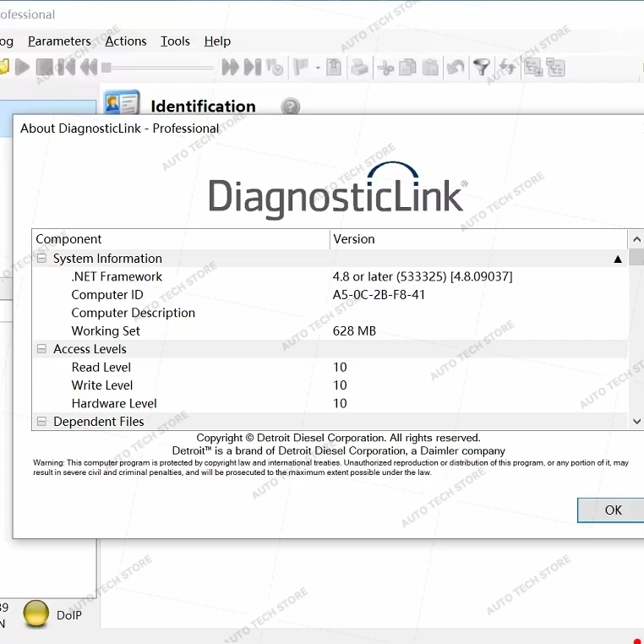Viewport: 644px width, 644px height.
Task: Click the Play log toolbar icon
Action: click(x=22, y=67)
